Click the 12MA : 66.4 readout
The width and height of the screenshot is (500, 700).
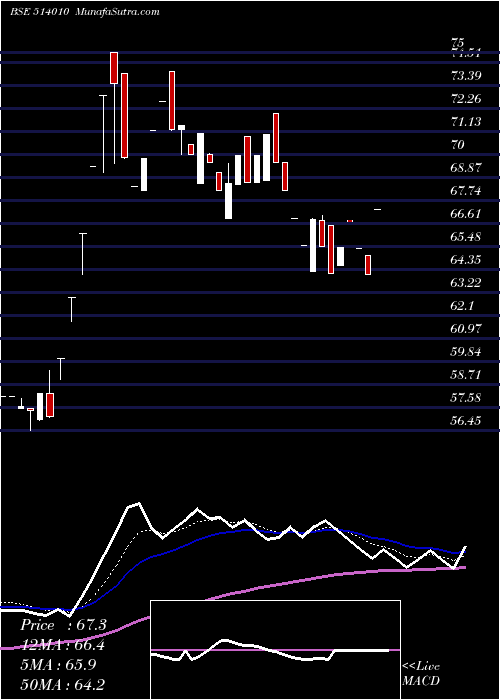click(63, 645)
